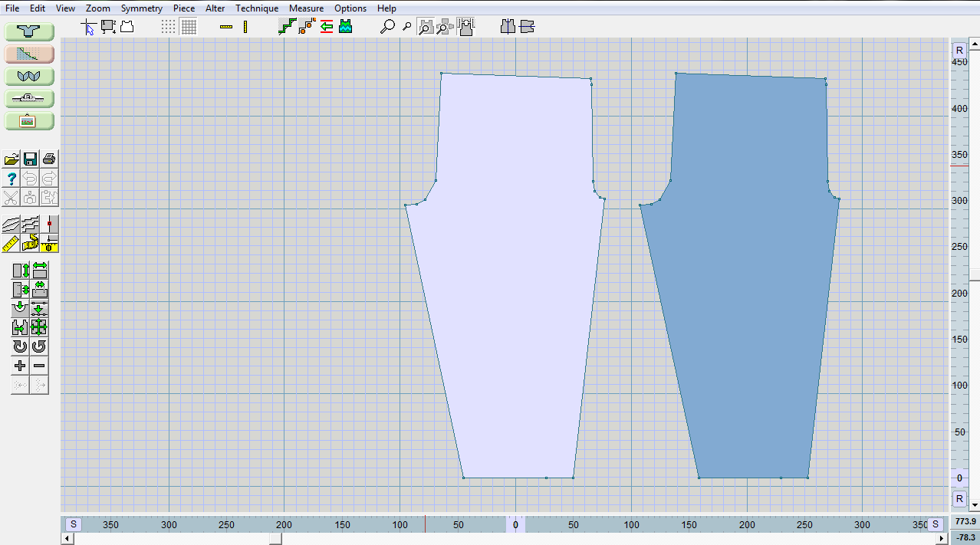Click the left S button on the ruler
Viewport: 980px width, 545px height.
tap(74, 524)
